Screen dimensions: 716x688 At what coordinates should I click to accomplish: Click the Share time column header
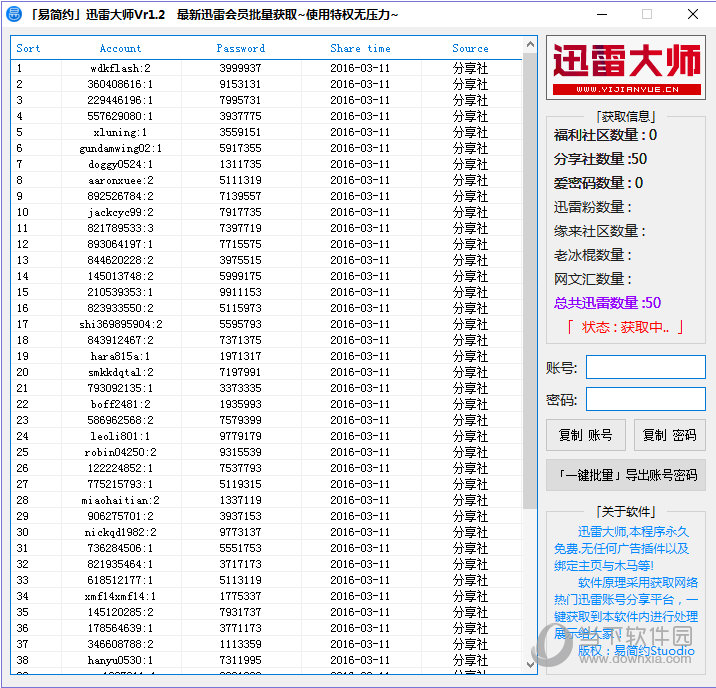click(360, 48)
